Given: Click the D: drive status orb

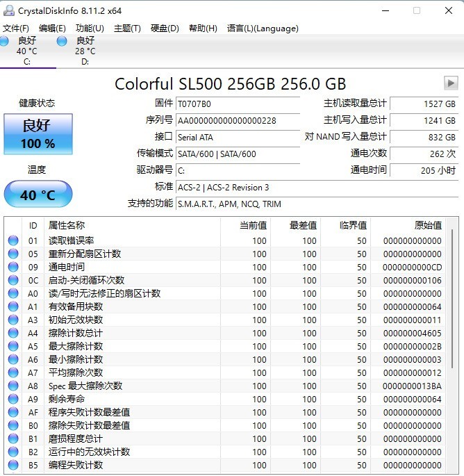Looking at the screenshot, I should click(x=62, y=41).
